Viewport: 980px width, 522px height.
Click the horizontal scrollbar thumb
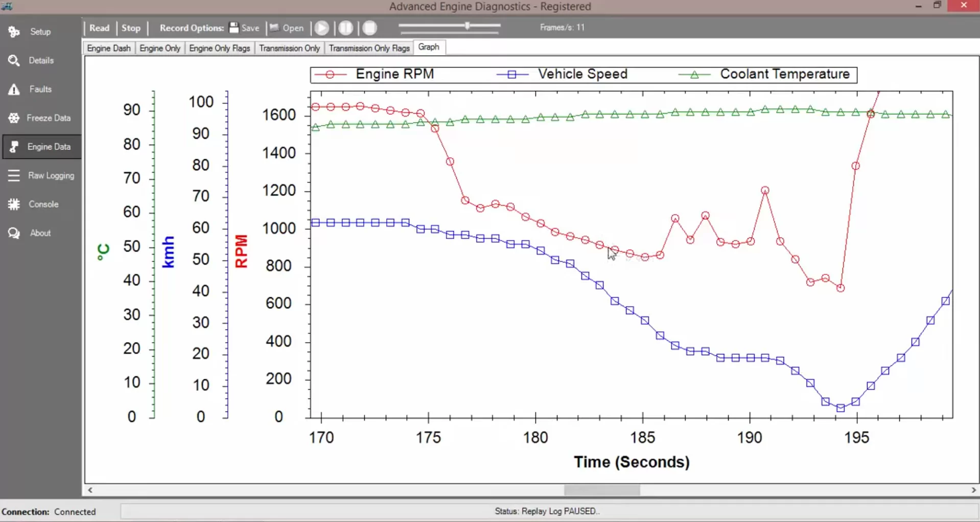(602, 490)
